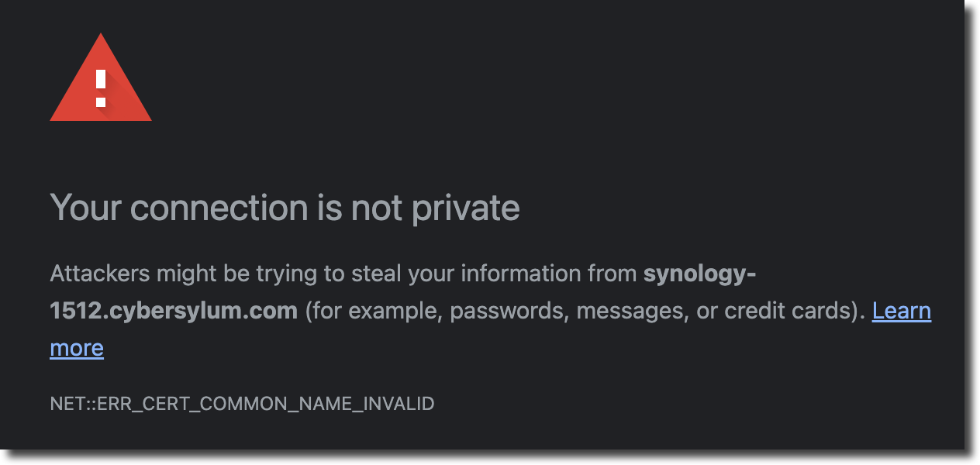Open the Learn more link
The image size is (980, 465).
point(902,311)
